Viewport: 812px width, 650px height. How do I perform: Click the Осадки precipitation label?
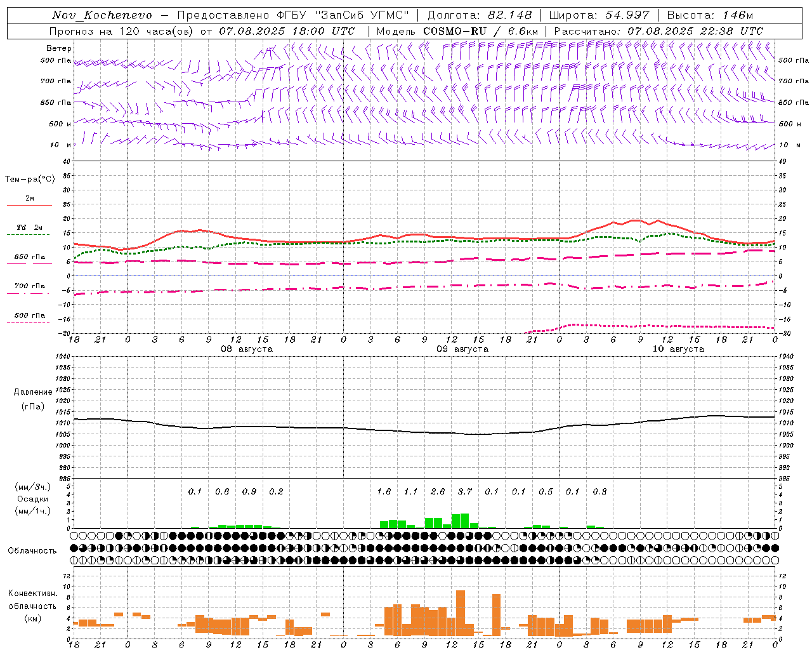tap(33, 499)
